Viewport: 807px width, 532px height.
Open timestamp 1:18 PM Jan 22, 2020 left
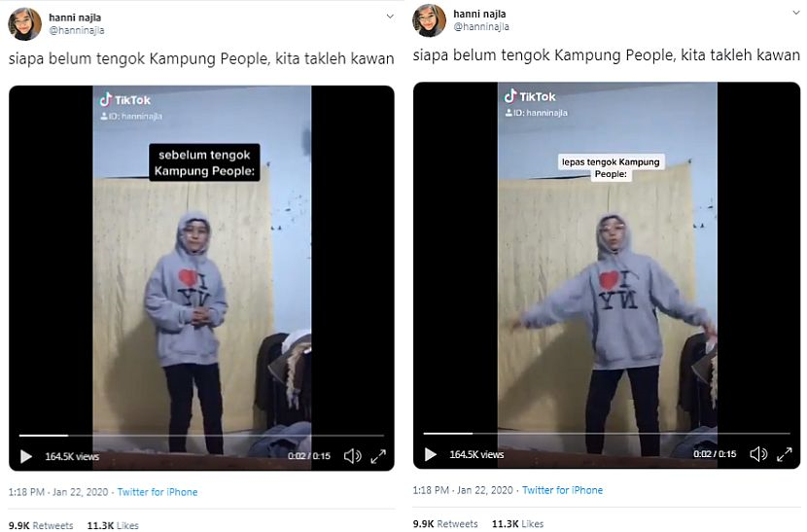pos(58,492)
